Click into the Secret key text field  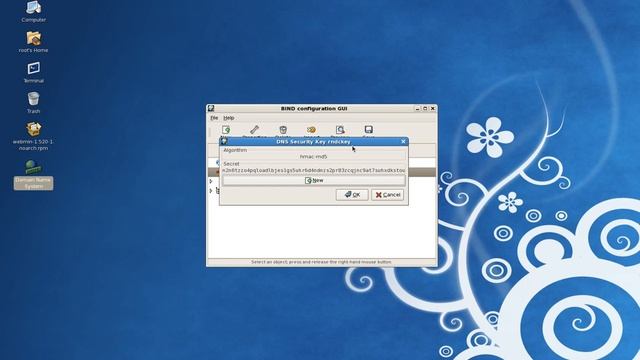pyautogui.click(x=313, y=170)
